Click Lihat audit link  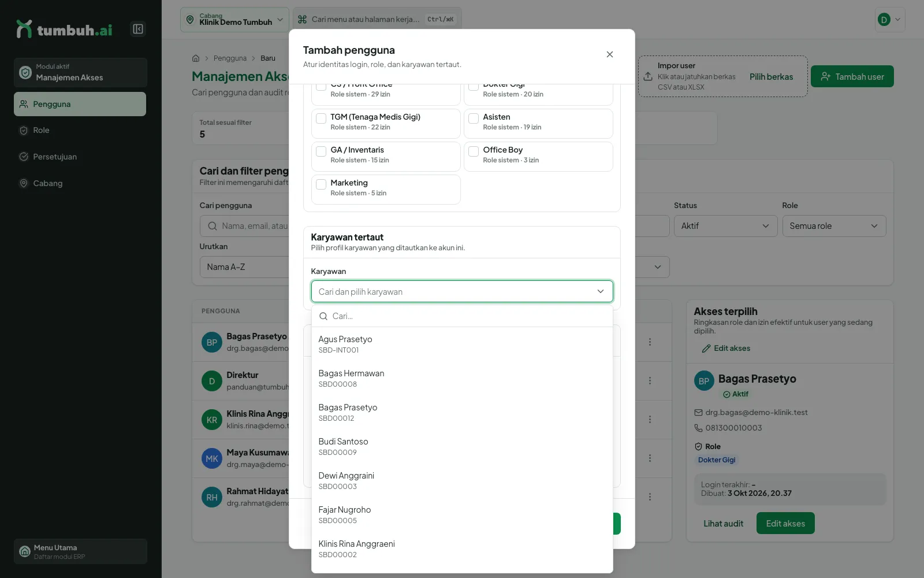coord(723,524)
